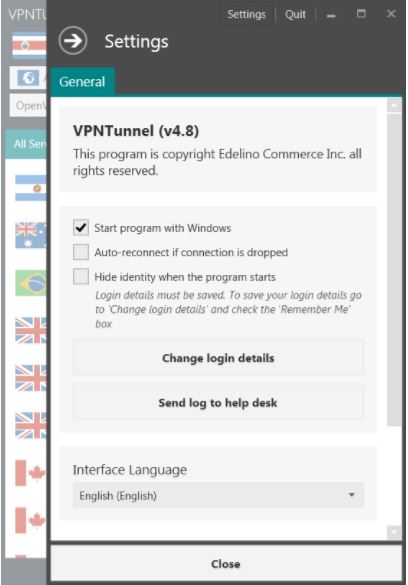Screen dimensions: 408x585
Task: Open Settings from the title bar
Action: point(246,14)
